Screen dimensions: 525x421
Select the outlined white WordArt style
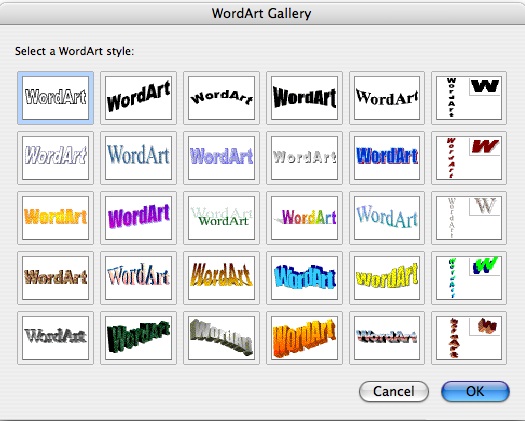56,98
